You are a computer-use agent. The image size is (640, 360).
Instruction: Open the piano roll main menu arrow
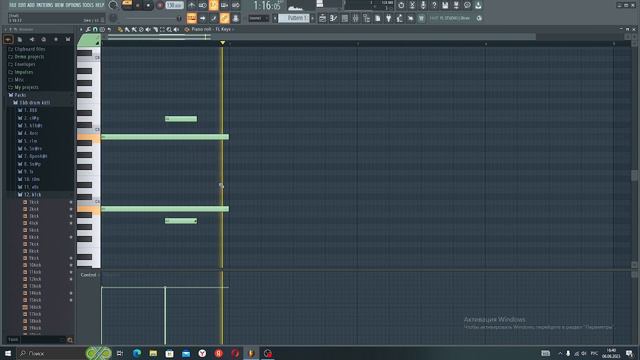click(x=81, y=29)
